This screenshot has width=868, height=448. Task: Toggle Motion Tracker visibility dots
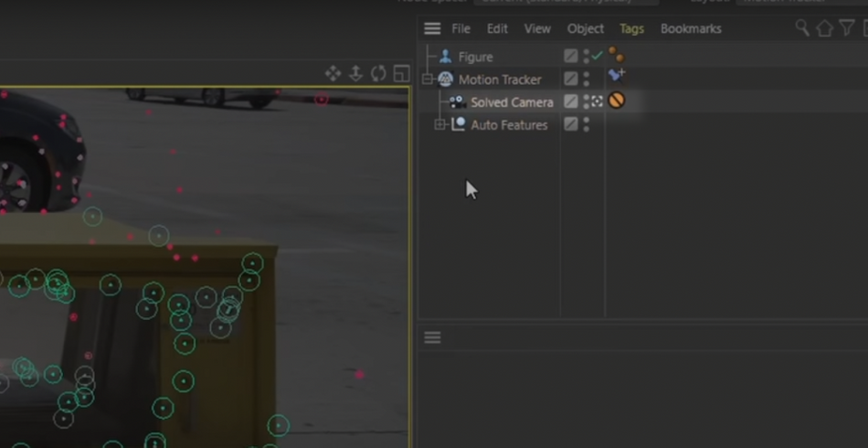coord(587,79)
